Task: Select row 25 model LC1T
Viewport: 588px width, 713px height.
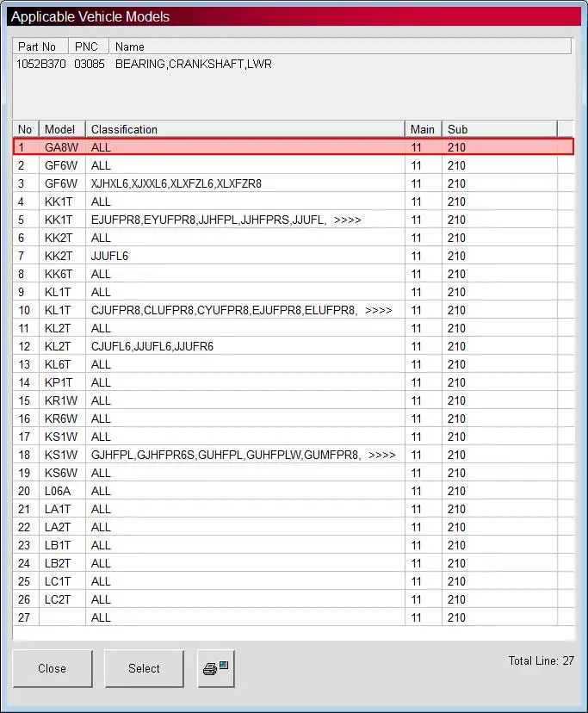Action: point(294,581)
